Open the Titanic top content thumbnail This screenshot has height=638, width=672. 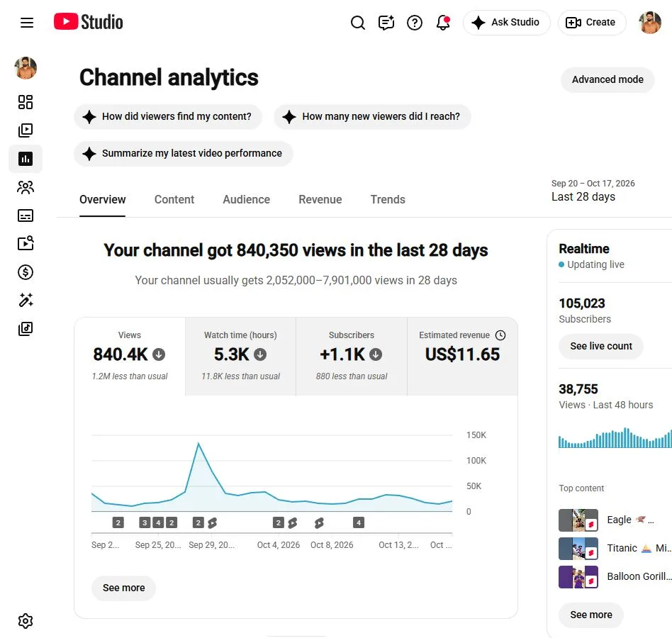(578, 549)
